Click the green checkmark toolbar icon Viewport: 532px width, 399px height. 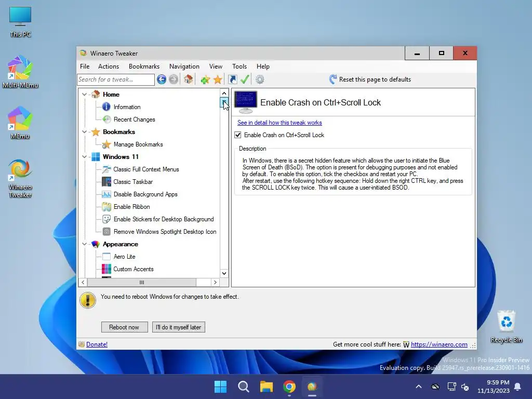tap(245, 79)
